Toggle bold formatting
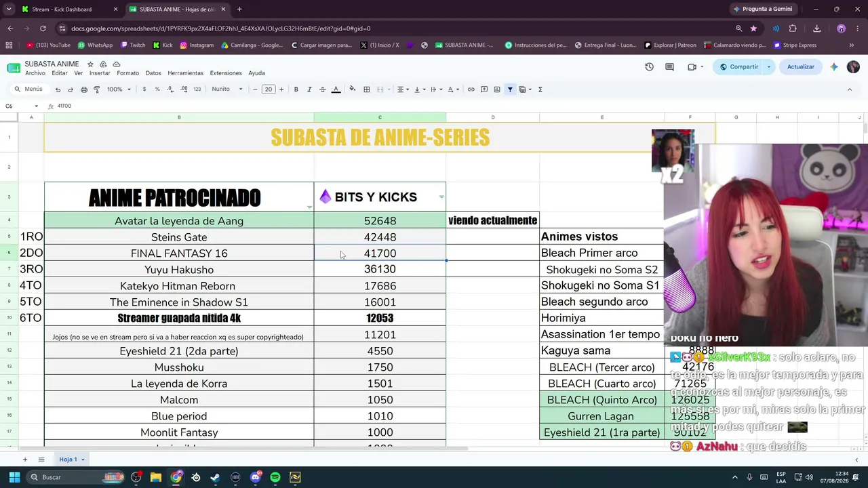Screen dimensions: 868x488 [x=296, y=89]
